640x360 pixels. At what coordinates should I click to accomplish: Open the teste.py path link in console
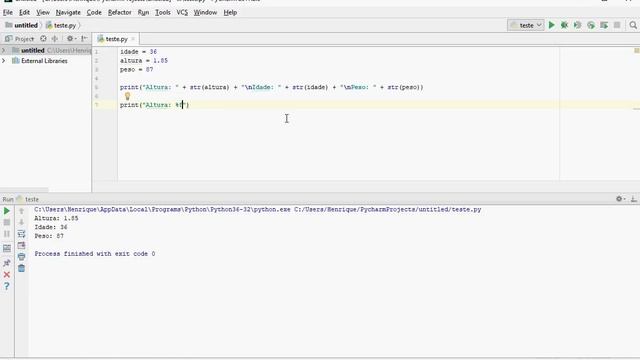388,209
